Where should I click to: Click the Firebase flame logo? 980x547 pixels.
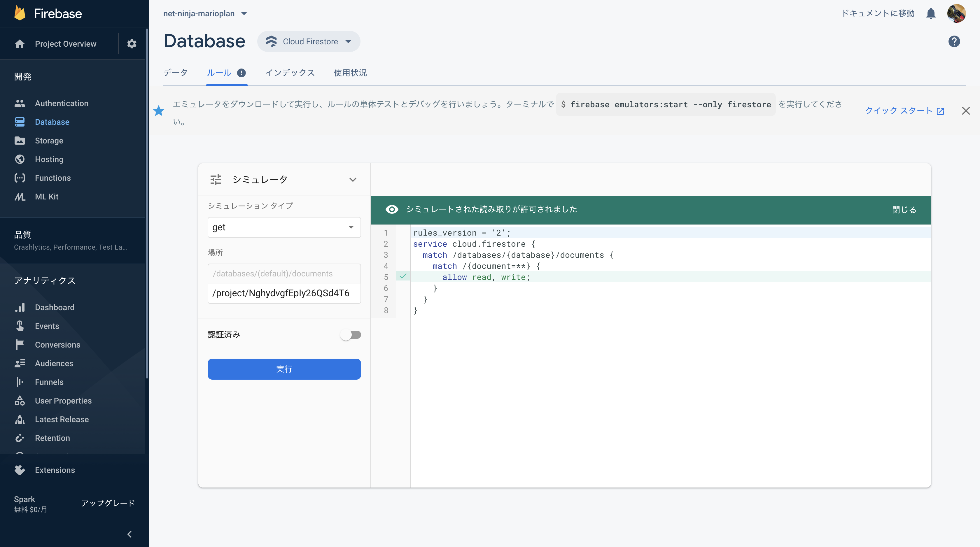coord(20,13)
